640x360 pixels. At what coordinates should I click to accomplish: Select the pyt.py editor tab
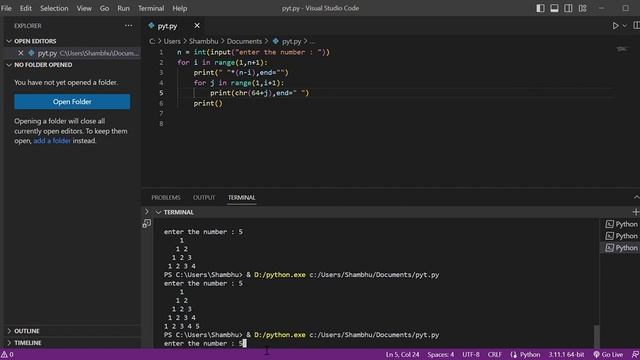167,26
